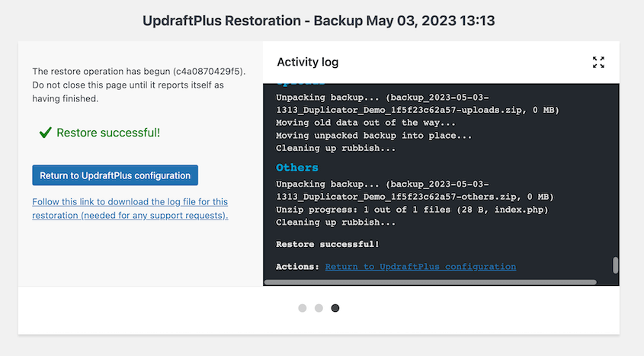Click the bold Restore successful! log line
Image resolution: width=644 pixels, height=356 pixels.
click(328, 244)
